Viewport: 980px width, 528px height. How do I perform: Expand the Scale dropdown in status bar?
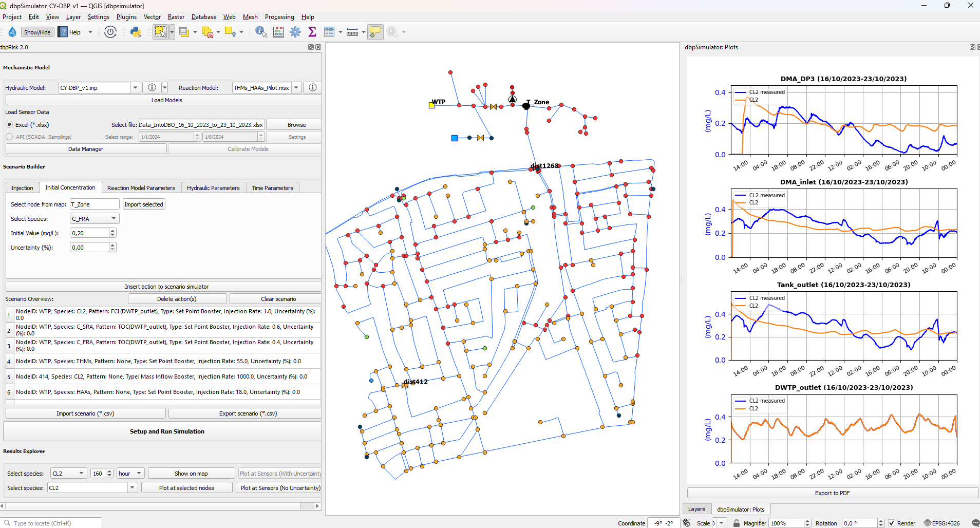coord(722,523)
